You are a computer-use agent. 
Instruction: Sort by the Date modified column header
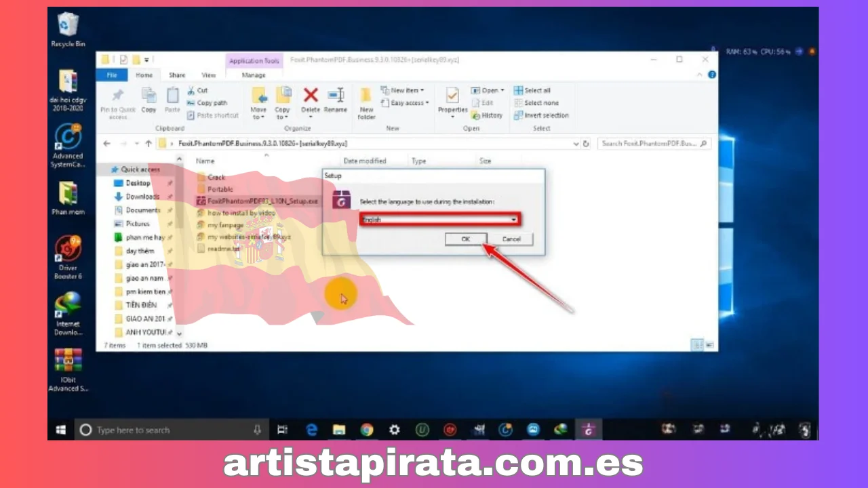(365, 161)
